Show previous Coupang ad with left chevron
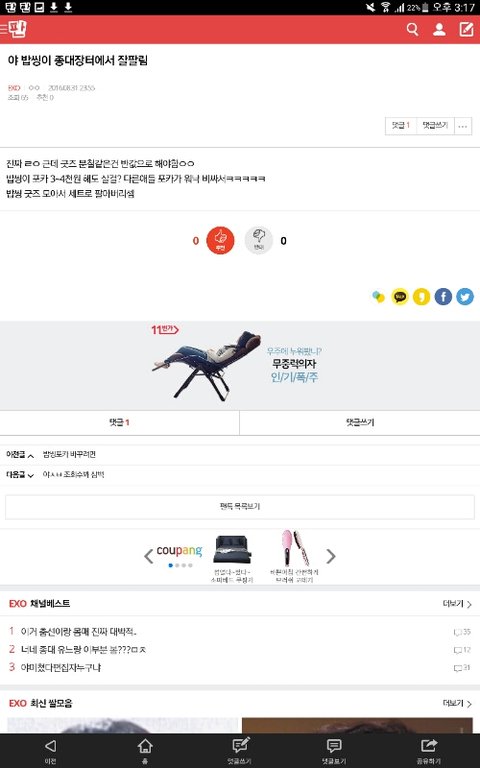Image resolution: width=480 pixels, height=768 pixels. [x=149, y=556]
